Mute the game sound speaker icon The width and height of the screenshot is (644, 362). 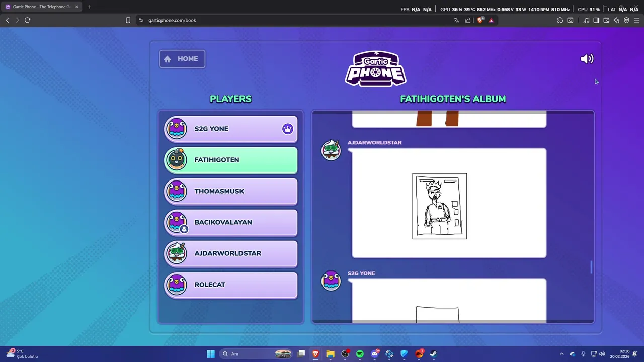pyautogui.click(x=587, y=59)
